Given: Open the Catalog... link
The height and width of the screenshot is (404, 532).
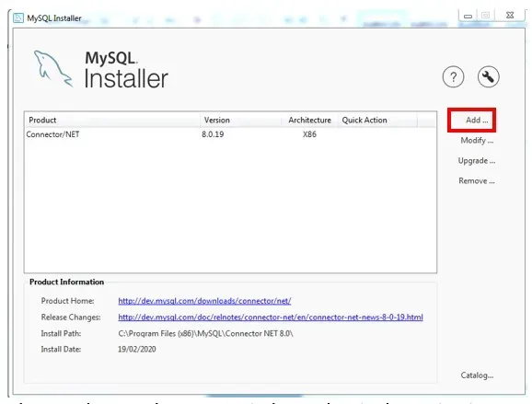Looking at the screenshot, I should point(477,375).
